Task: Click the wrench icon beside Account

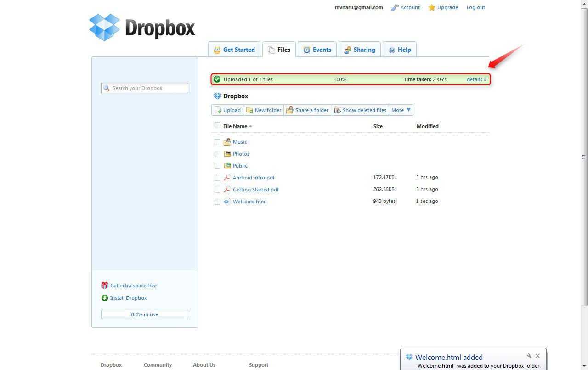Action: click(x=395, y=7)
